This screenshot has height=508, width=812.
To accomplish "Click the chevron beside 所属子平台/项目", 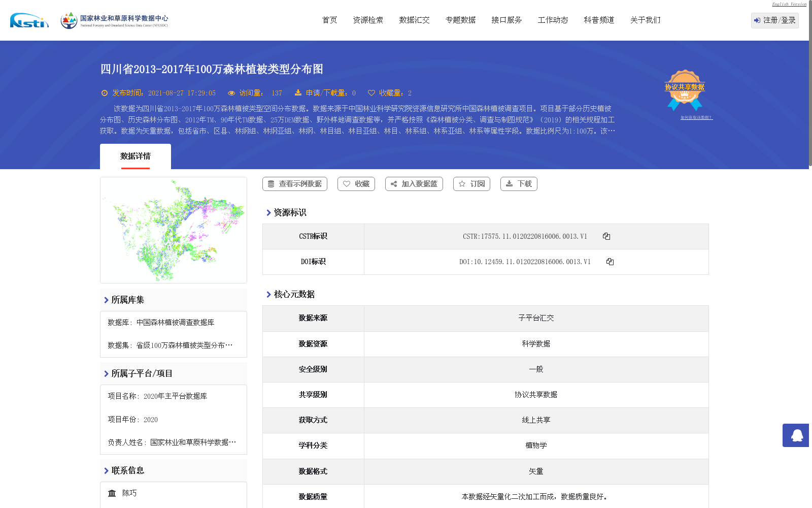I will click(x=106, y=374).
